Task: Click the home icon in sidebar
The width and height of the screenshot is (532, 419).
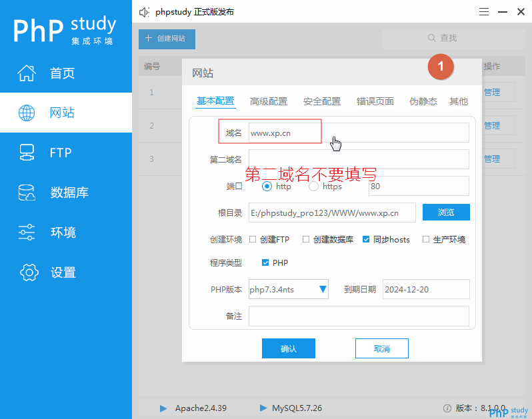Action: [26, 73]
